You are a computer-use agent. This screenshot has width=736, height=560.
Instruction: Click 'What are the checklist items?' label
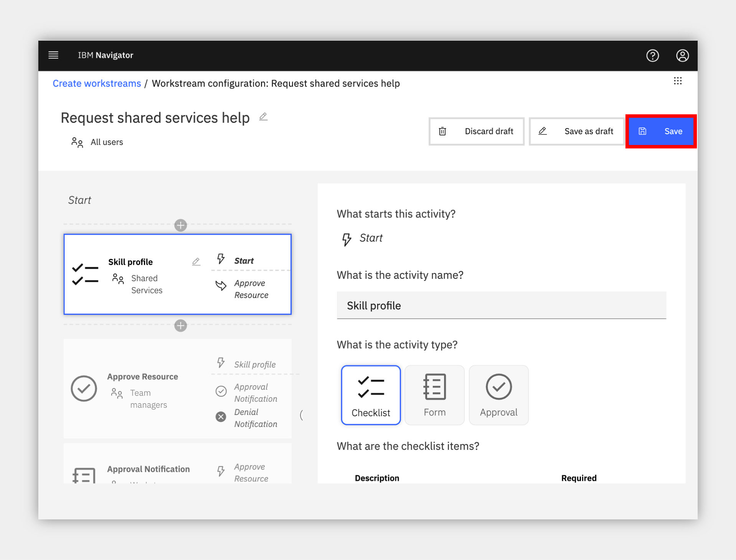pos(408,446)
